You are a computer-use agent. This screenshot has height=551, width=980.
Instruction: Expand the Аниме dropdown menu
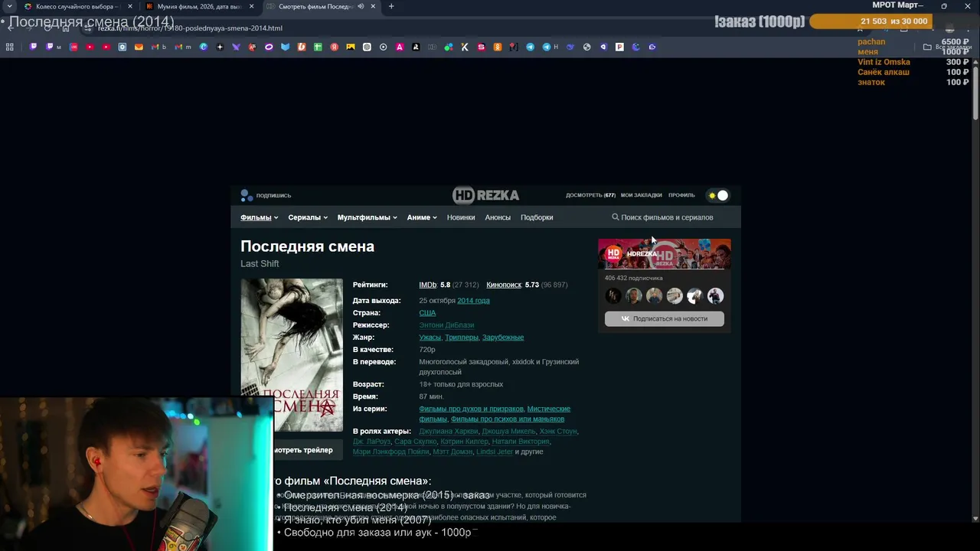tap(422, 217)
